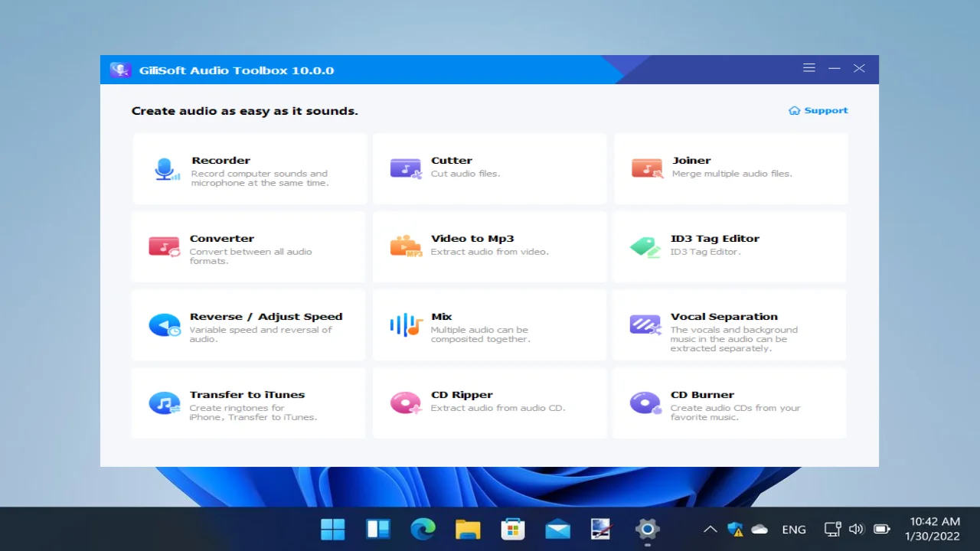Show hidden tray icons chevron

click(x=710, y=529)
